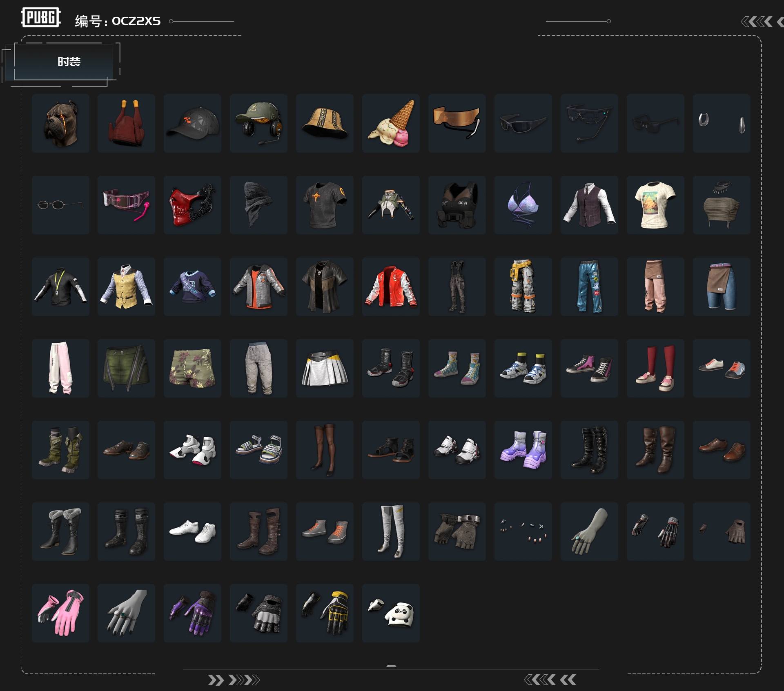784x691 pixels.
Task: Choose the yellow and black gloves
Action: click(x=325, y=613)
